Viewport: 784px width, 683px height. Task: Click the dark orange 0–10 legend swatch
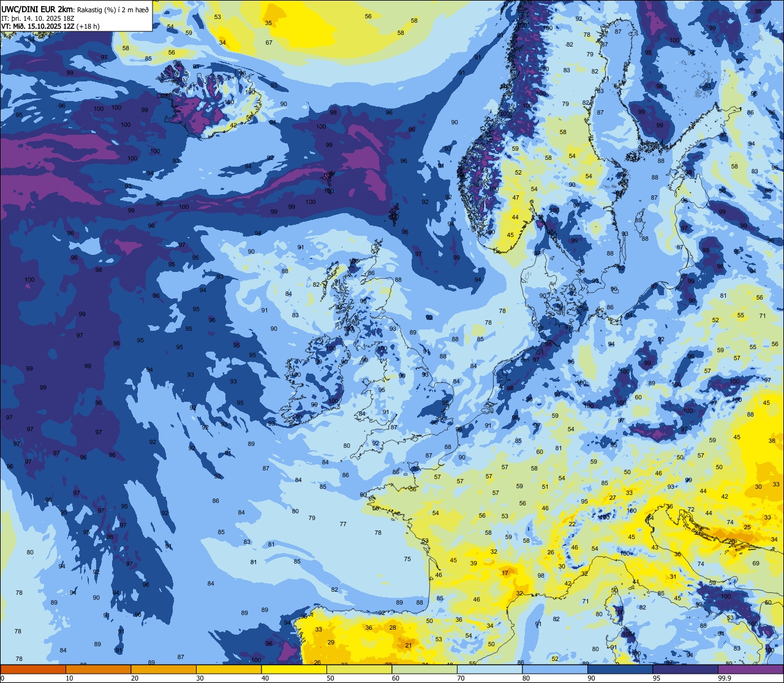coord(33,669)
